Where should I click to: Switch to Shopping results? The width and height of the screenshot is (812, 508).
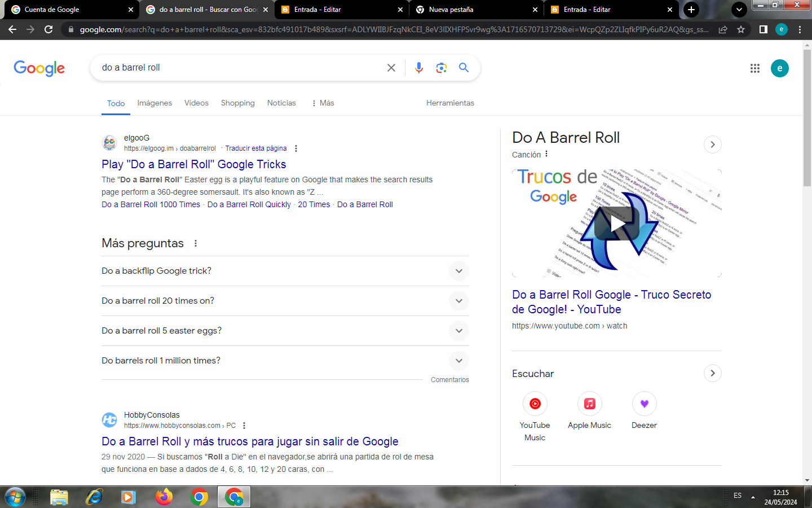pos(238,103)
